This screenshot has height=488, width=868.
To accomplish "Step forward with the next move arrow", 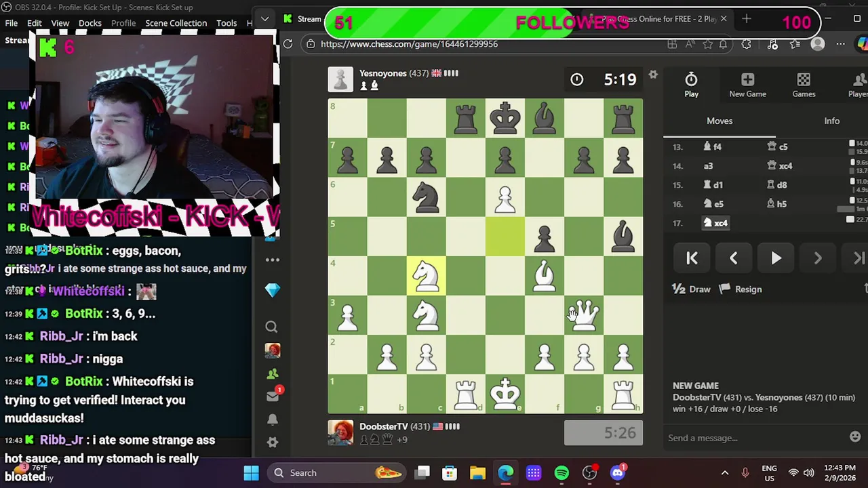I will (x=818, y=258).
